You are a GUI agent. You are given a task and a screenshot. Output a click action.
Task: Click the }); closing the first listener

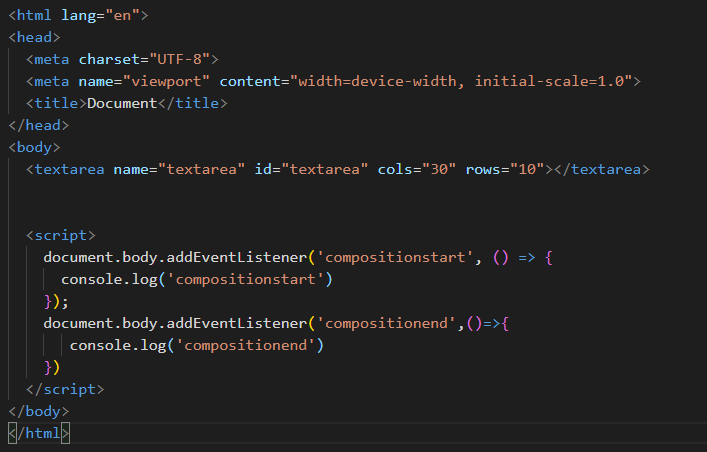click(56, 301)
